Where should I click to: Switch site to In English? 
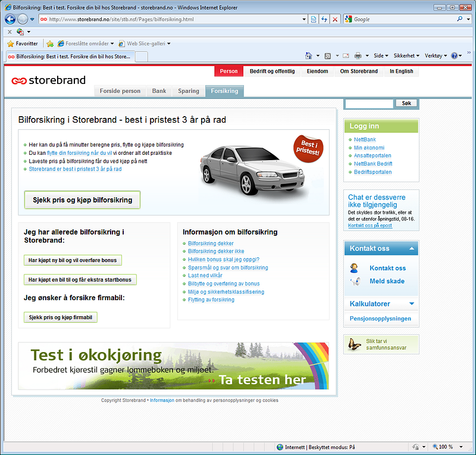[x=401, y=71]
